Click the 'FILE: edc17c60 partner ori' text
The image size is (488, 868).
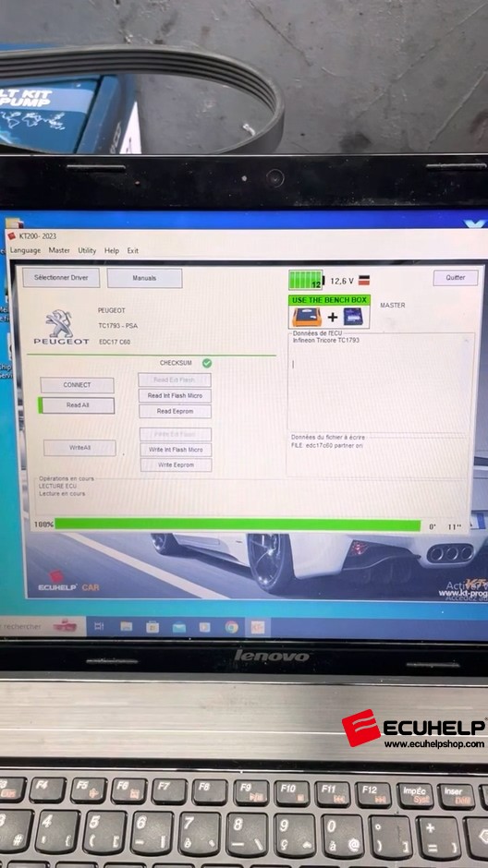pyautogui.click(x=327, y=445)
